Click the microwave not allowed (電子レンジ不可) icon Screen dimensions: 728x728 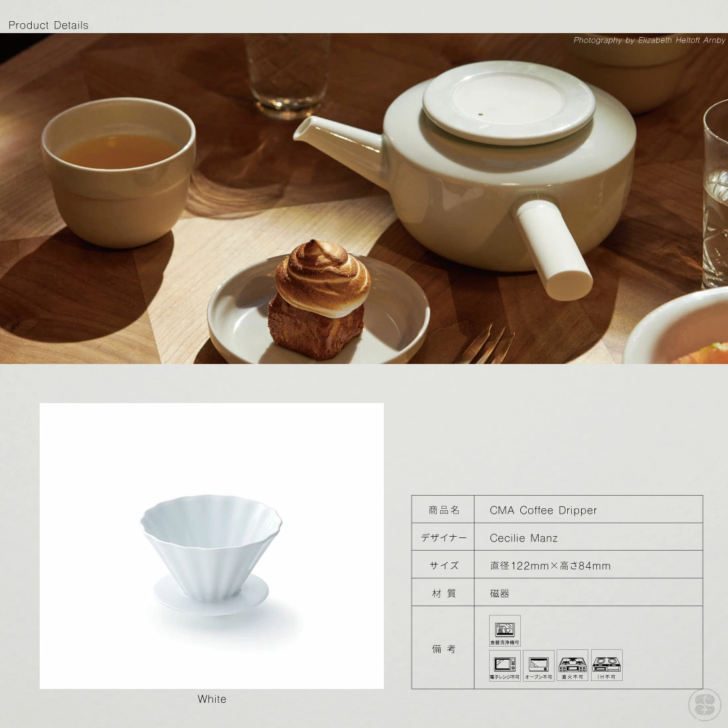[x=505, y=665]
